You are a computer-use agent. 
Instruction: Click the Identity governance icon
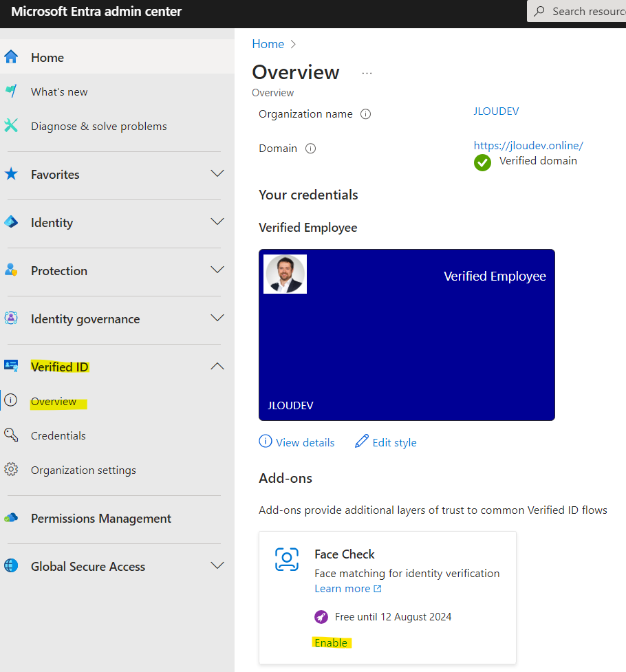coord(11,318)
